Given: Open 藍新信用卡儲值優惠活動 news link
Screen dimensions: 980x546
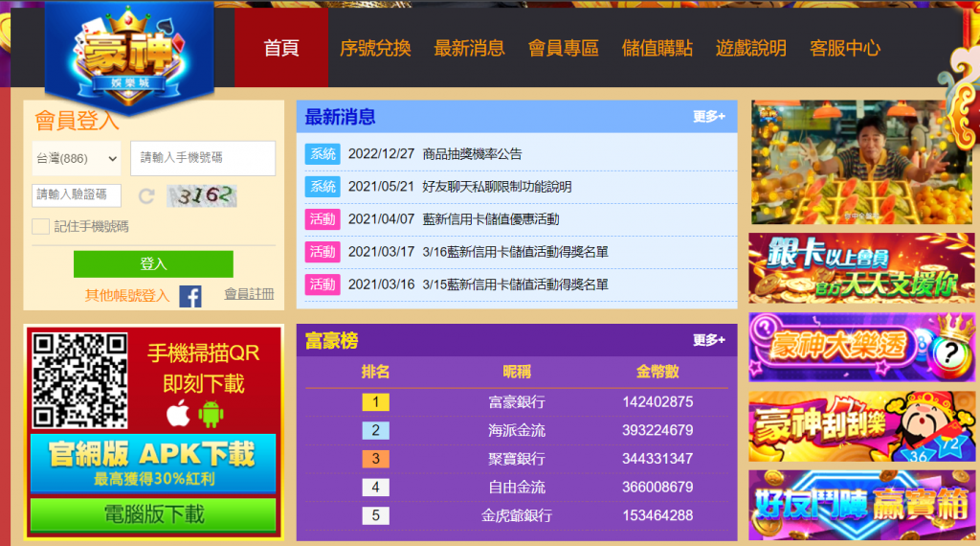Looking at the screenshot, I should coord(491,219).
